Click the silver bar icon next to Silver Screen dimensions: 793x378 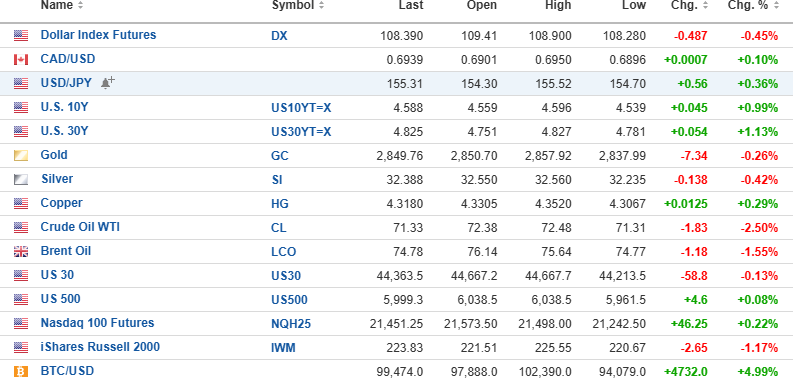click(21, 180)
